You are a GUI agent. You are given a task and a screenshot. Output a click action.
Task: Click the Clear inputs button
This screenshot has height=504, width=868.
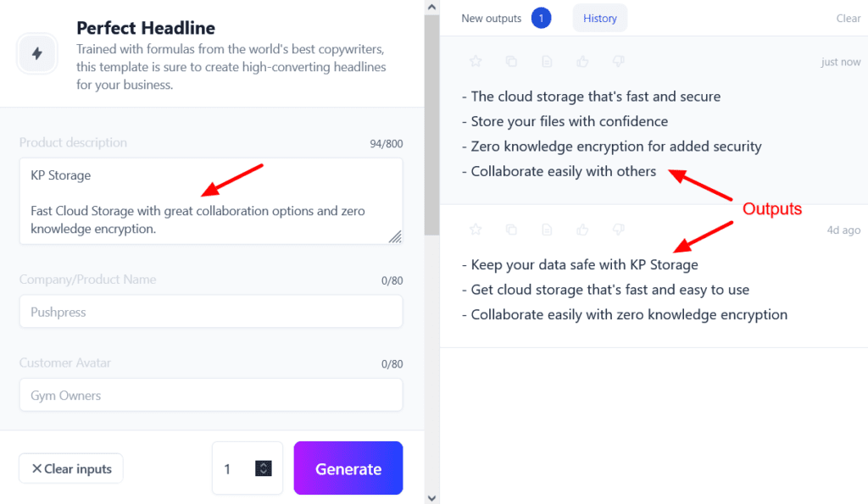click(x=71, y=468)
